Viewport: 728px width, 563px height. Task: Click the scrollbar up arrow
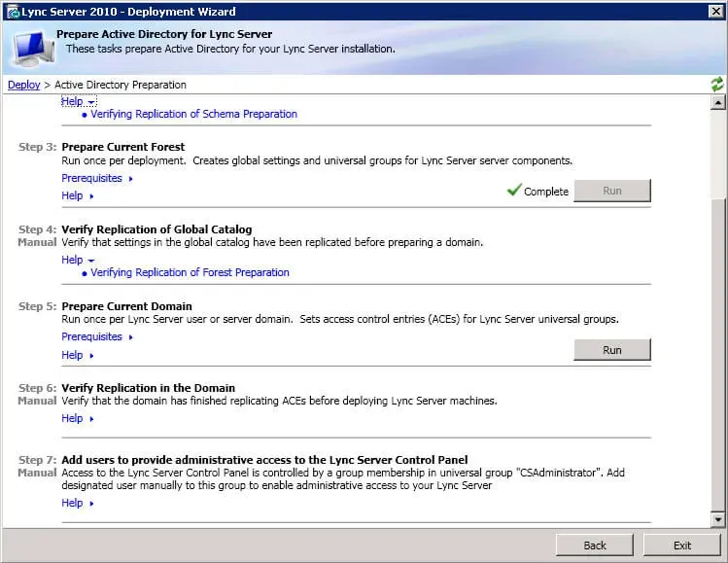717,102
